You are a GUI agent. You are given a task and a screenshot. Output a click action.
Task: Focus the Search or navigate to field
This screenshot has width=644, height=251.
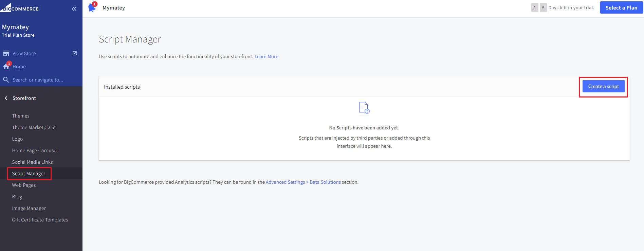(38, 80)
